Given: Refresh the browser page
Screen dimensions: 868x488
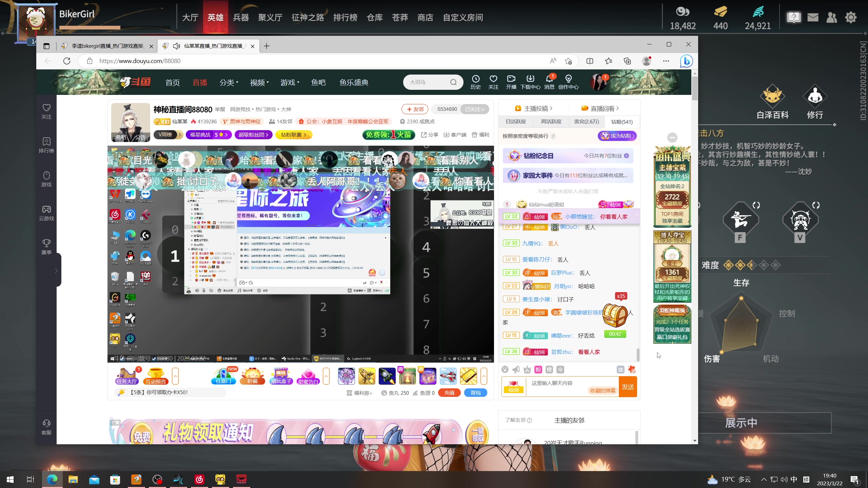Looking at the screenshot, I should tap(67, 61).
